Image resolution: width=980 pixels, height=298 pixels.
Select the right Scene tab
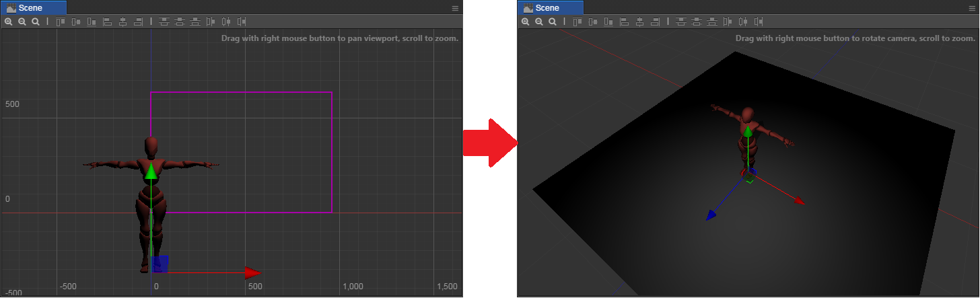pyautogui.click(x=551, y=7)
